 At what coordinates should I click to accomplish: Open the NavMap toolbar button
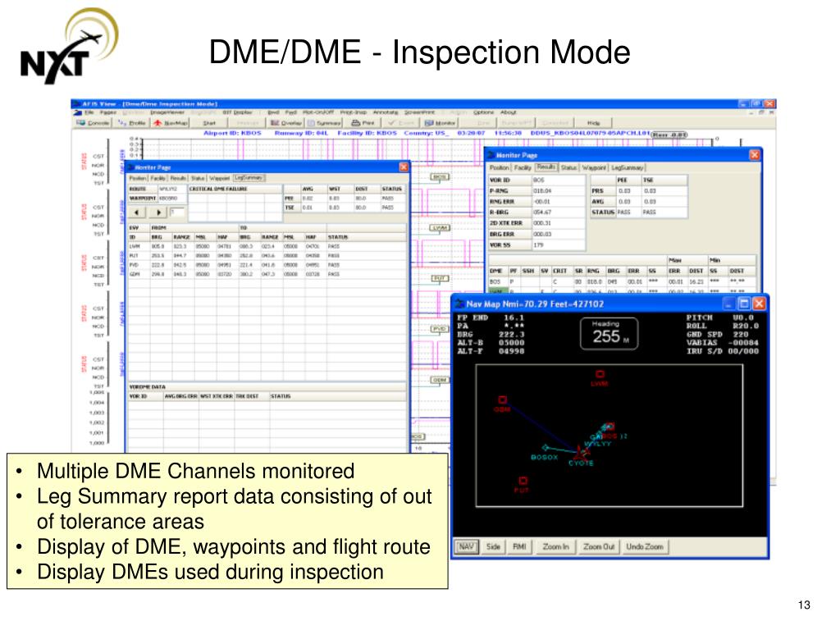click(x=171, y=123)
